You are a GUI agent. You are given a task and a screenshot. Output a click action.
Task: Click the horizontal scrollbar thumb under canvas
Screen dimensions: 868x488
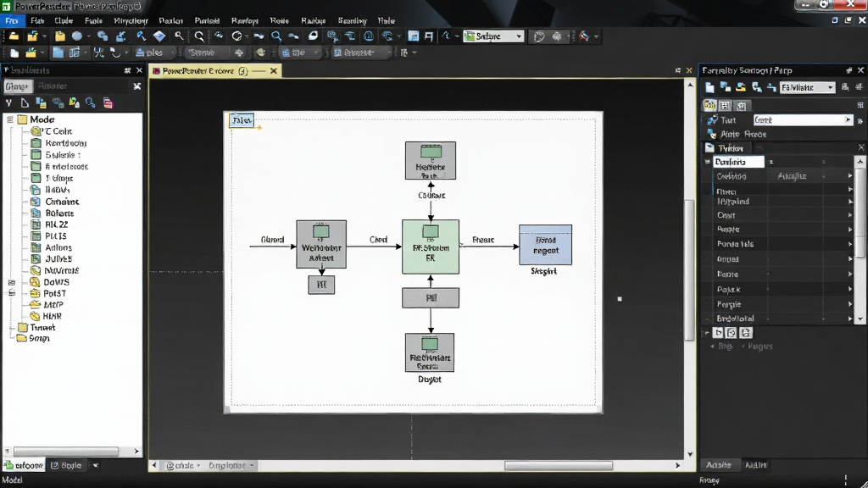point(559,465)
